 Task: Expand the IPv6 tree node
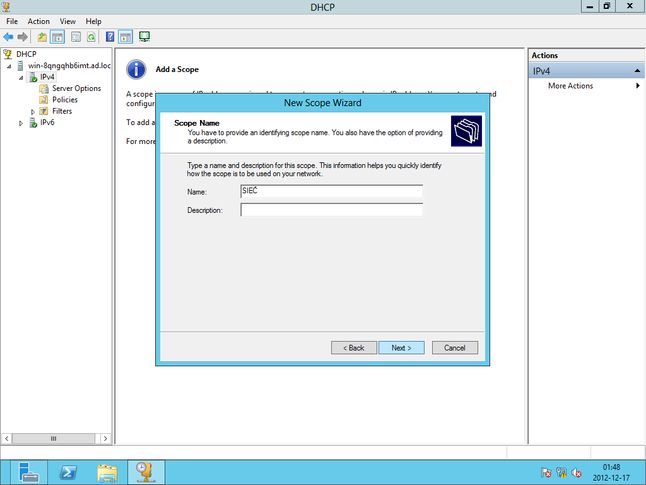click(21, 123)
